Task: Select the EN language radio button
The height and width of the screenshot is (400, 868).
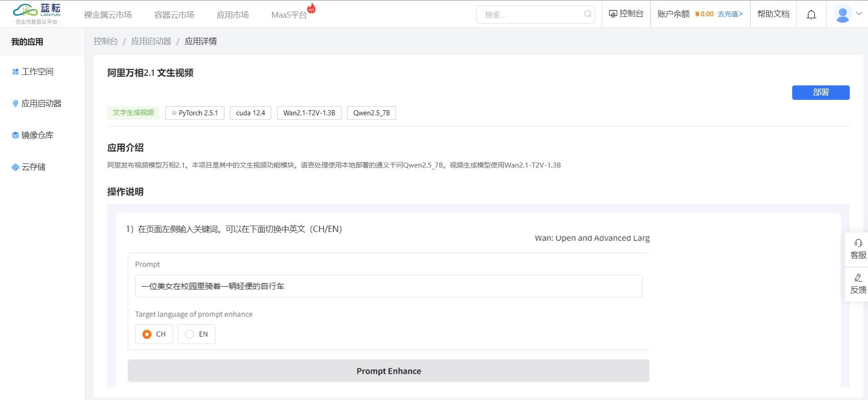Action: pyautogui.click(x=189, y=334)
